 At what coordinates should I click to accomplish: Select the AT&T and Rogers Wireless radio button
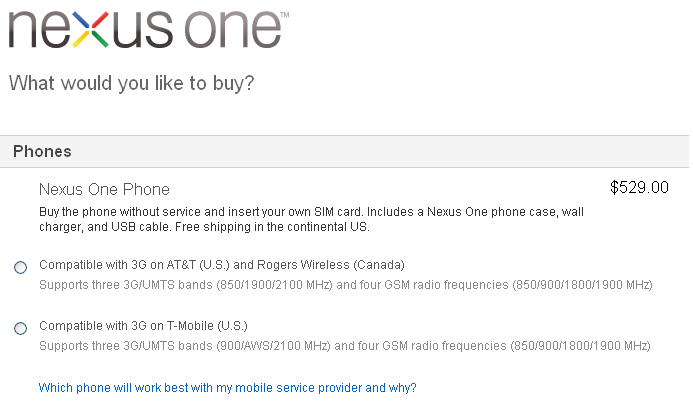tap(20, 267)
